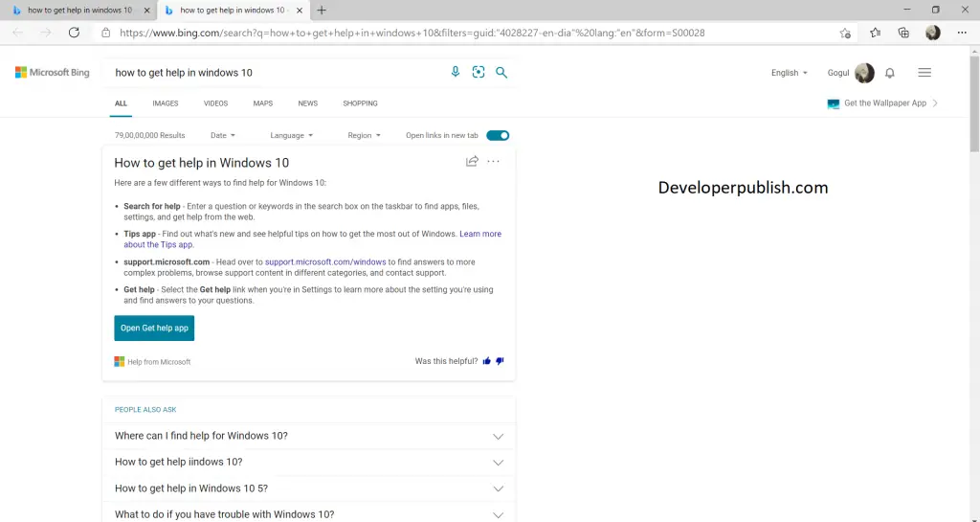Go to Microsoft Bing home logo
Image resolution: width=980 pixels, height=522 pixels.
pyautogui.click(x=53, y=73)
